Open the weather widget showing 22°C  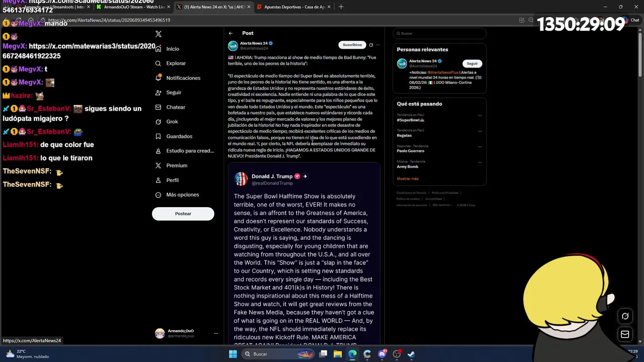[28, 354]
